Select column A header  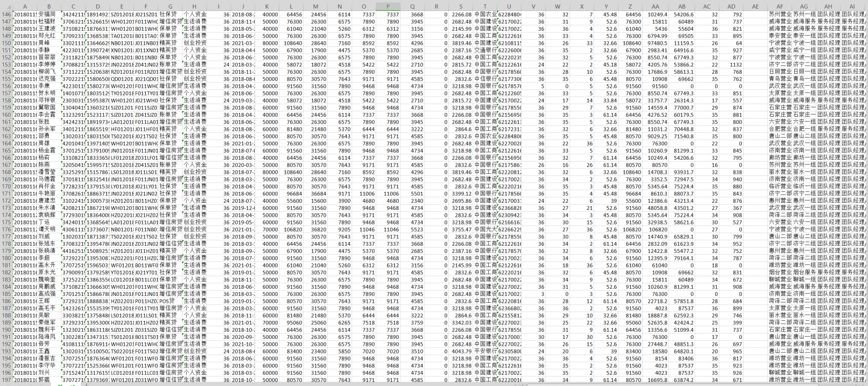click(x=25, y=6)
